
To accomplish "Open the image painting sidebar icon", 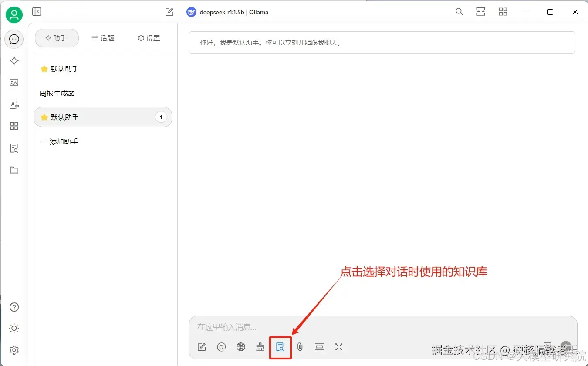I will 14,83.
